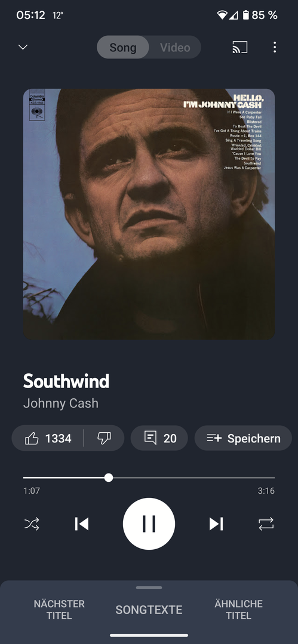Viewport: 298px width, 644px height.
Task: Skip to the next track
Action: pyautogui.click(x=216, y=524)
